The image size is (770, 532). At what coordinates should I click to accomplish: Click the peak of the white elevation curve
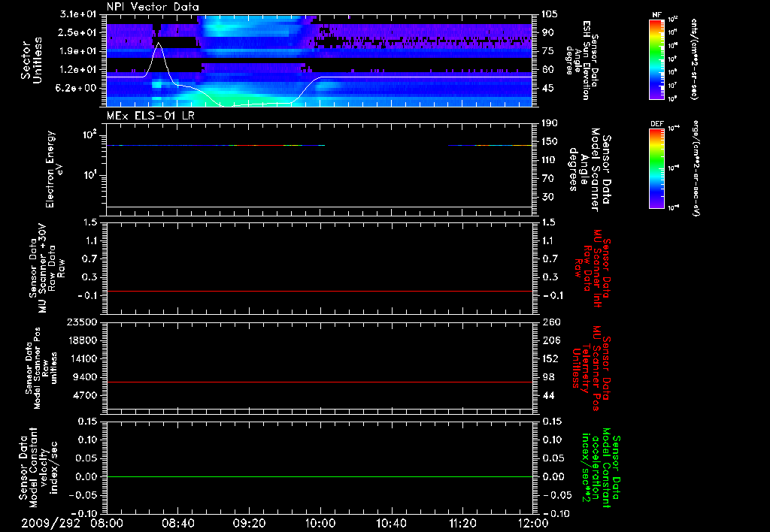click(x=158, y=44)
